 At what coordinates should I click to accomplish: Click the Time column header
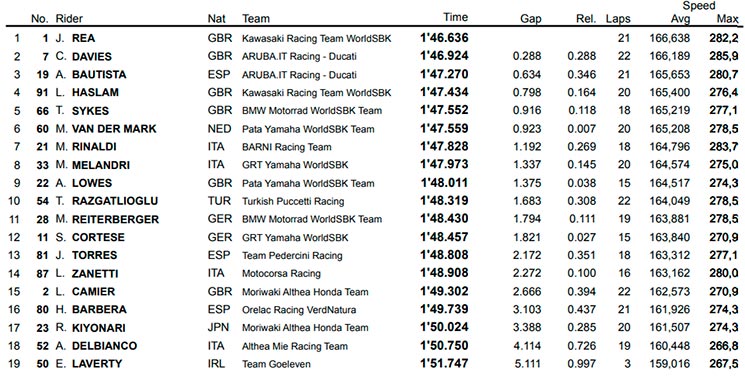pyautogui.click(x=455, y=18)
